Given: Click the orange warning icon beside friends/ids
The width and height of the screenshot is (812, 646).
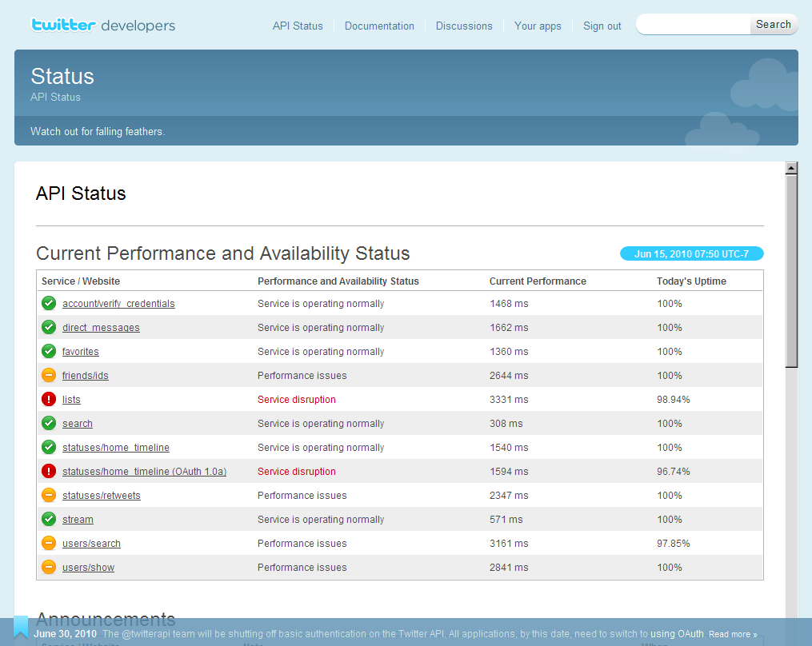Looking at the screenshot, I should point(49,375).
